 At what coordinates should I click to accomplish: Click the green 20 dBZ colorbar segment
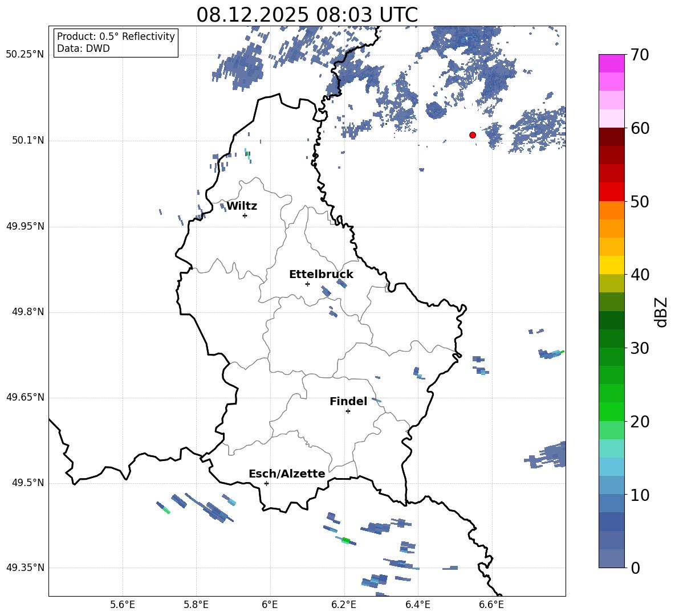(x=611, y=411)
